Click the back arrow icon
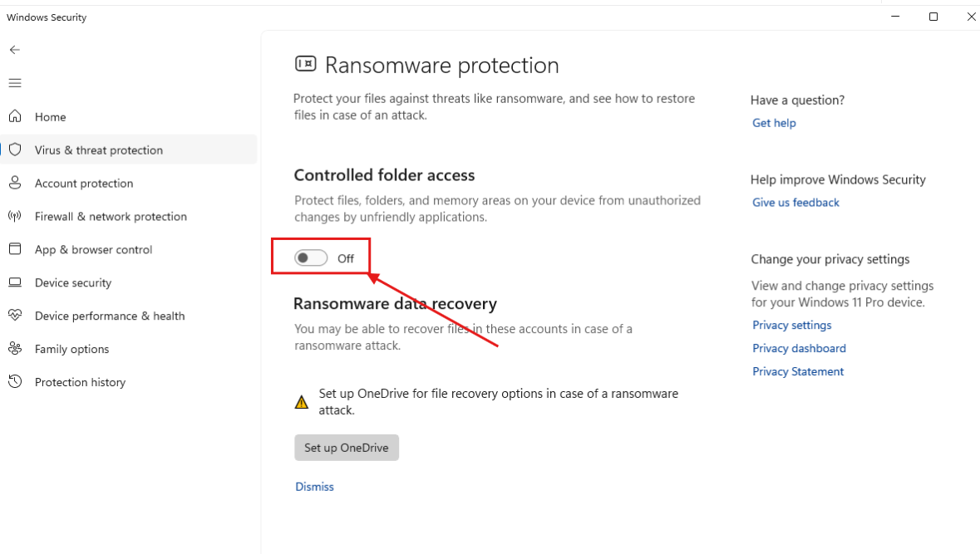 pyautogui.click(x=15, y=50)
